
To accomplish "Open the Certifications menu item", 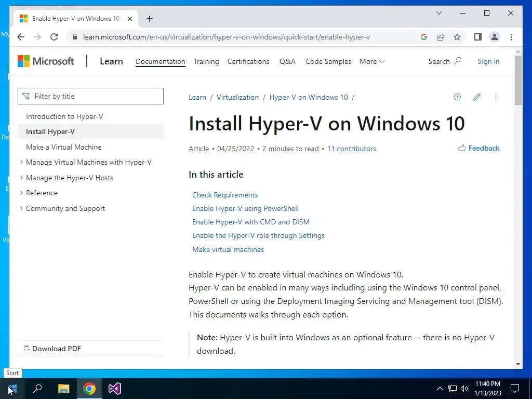I will [248, 61].
